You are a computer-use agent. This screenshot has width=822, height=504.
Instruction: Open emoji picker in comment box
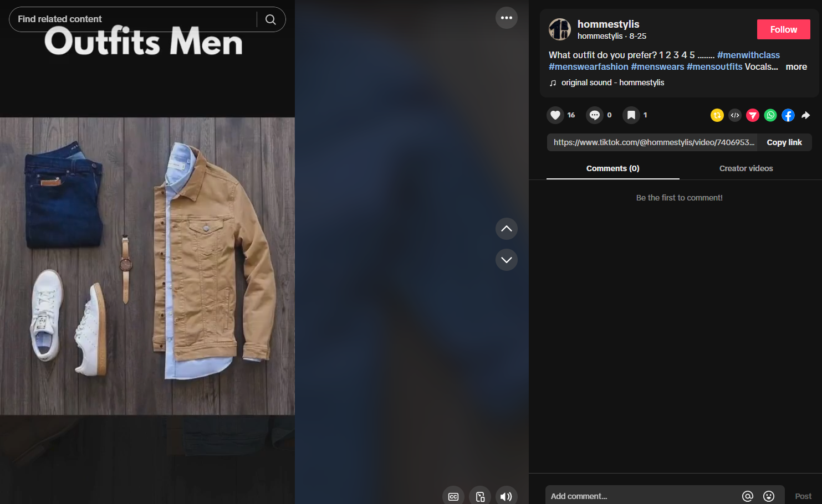coord(769,496)
